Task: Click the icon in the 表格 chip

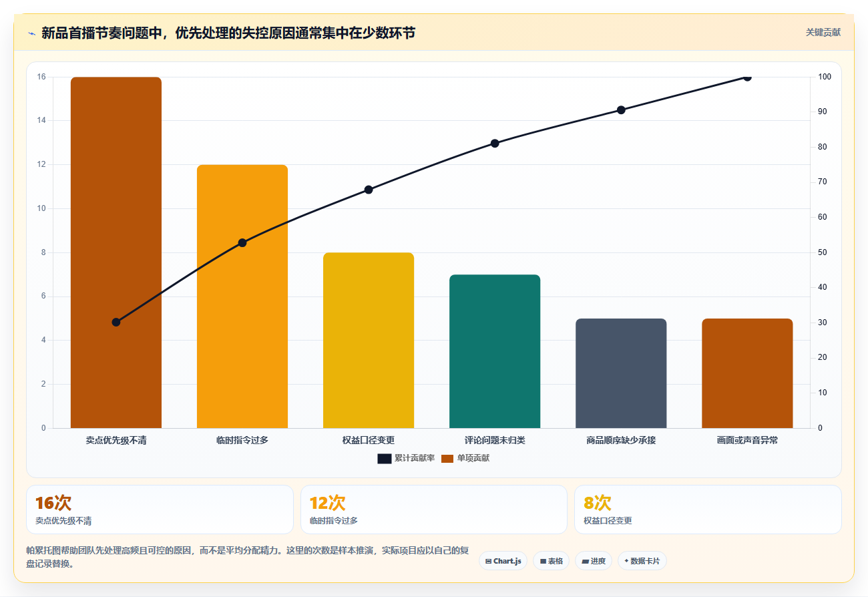Action: coord(543,562)
